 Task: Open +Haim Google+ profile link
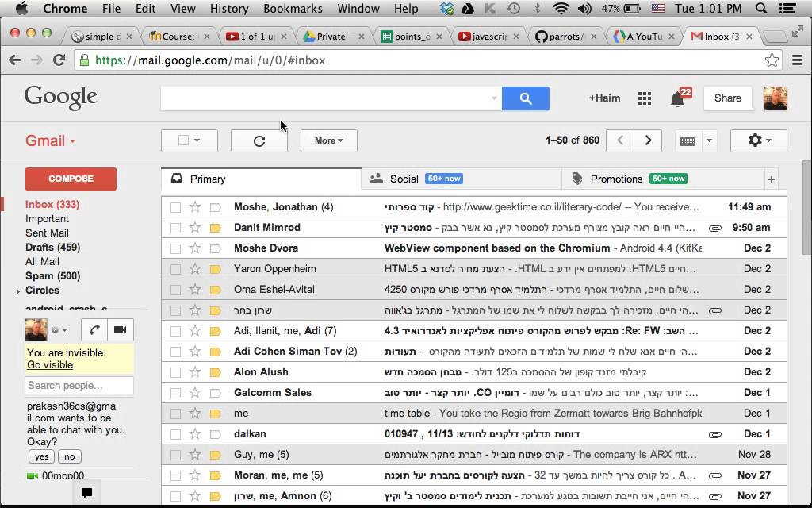tap(604, 98)
